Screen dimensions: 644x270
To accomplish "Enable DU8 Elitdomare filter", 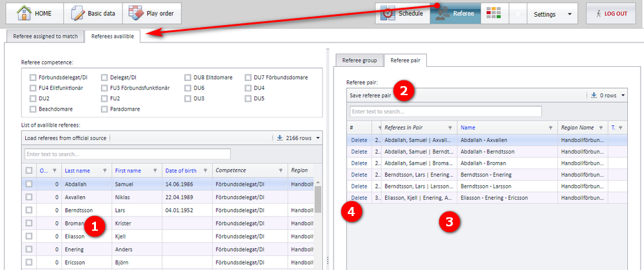I will click(187, 77).
